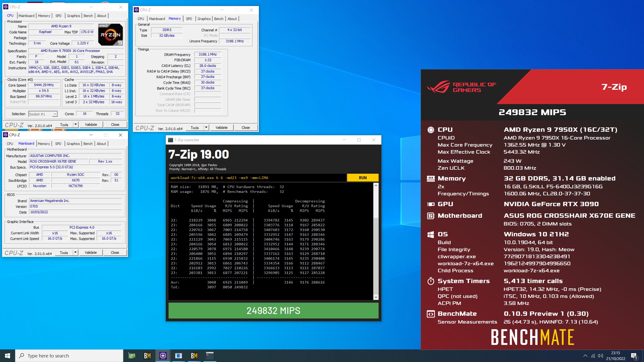
Task: Click the System Timers clock icon
Action: [431, 281]
